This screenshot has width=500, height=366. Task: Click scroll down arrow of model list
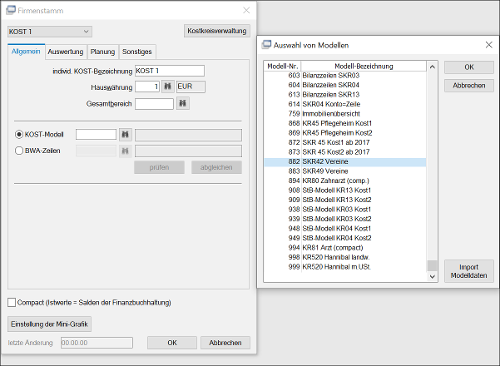click(x=432, y=276)
